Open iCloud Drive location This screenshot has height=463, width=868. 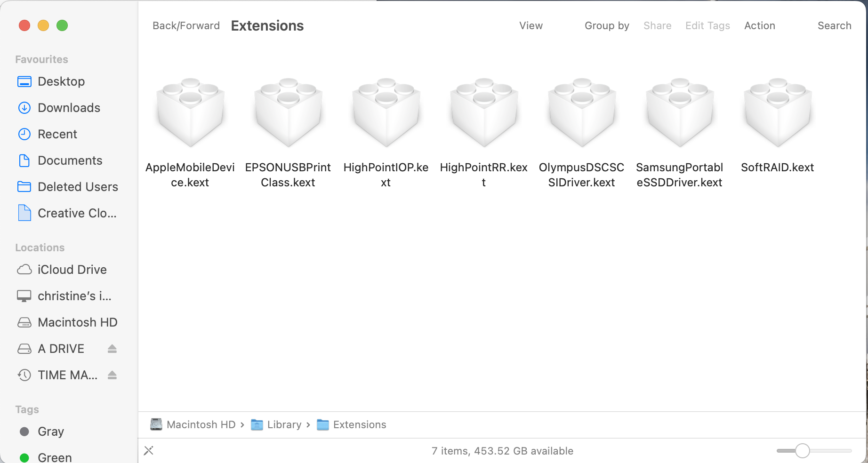coord(72,270)
